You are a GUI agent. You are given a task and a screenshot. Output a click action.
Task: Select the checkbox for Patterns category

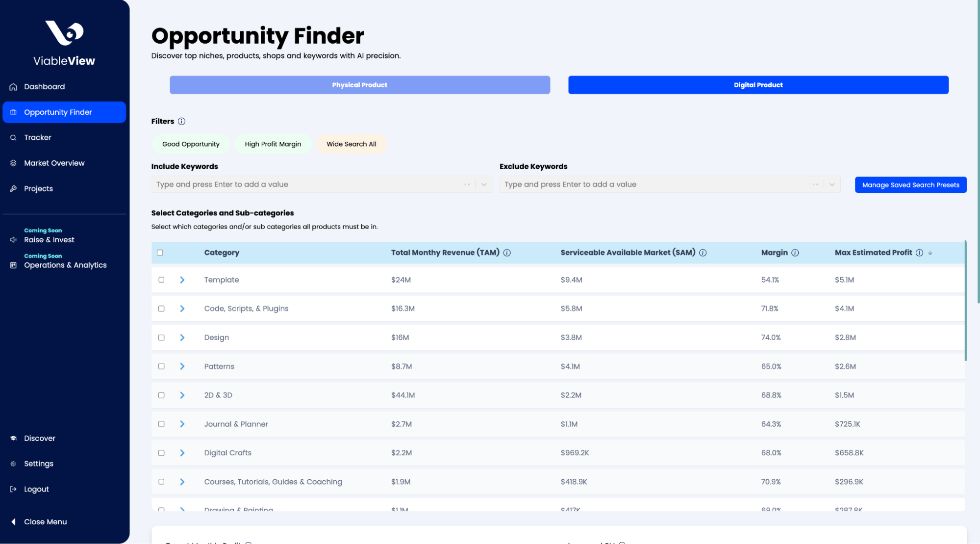161,366
